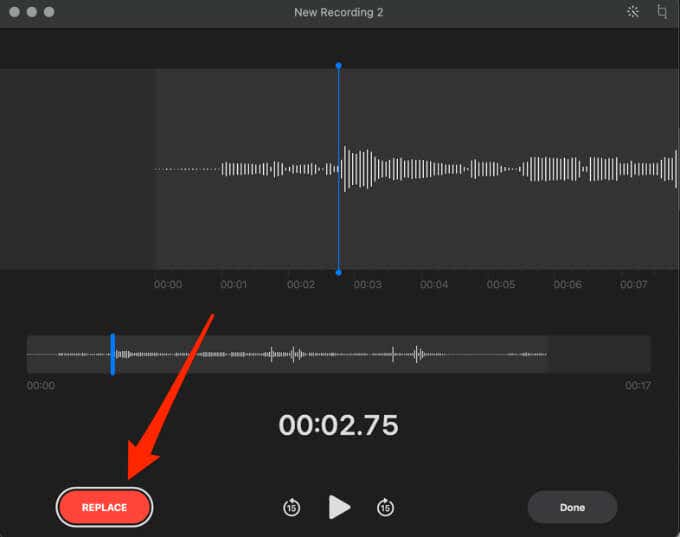Image resolution: width=680 pixels, height=537 pixels.
Task: Click the New Recording 2 title text
Action: pos(339,12)
